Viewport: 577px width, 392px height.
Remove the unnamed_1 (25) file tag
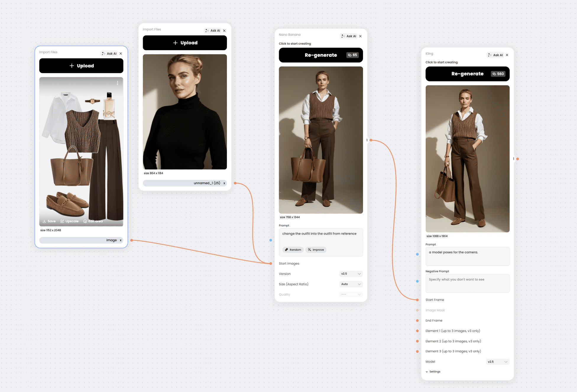224,183
